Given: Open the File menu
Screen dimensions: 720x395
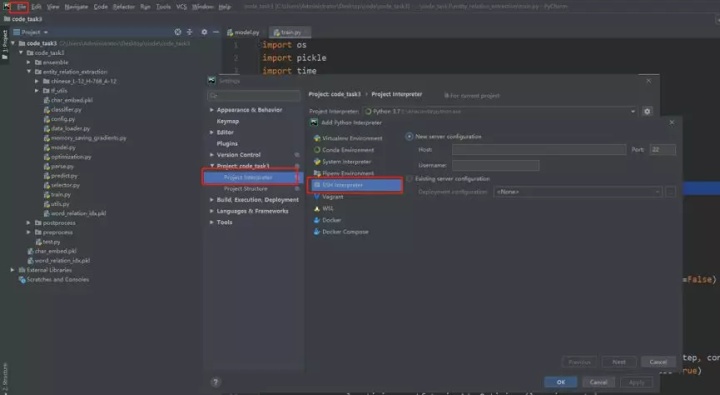Looking at the screenshot, I should [x=21, y=7].
